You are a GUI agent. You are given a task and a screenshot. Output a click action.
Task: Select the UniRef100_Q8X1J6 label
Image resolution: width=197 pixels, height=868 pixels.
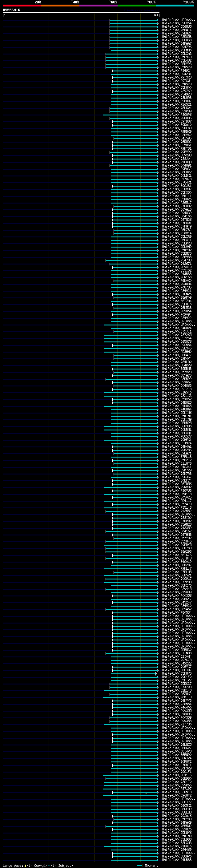pyautogui.click(x=177, y=775)
